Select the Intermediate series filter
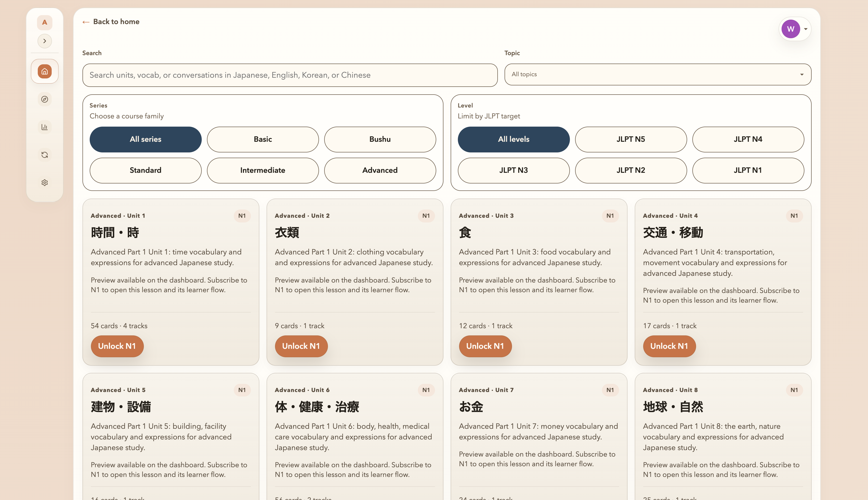868x500 pixels. (263, 170)
